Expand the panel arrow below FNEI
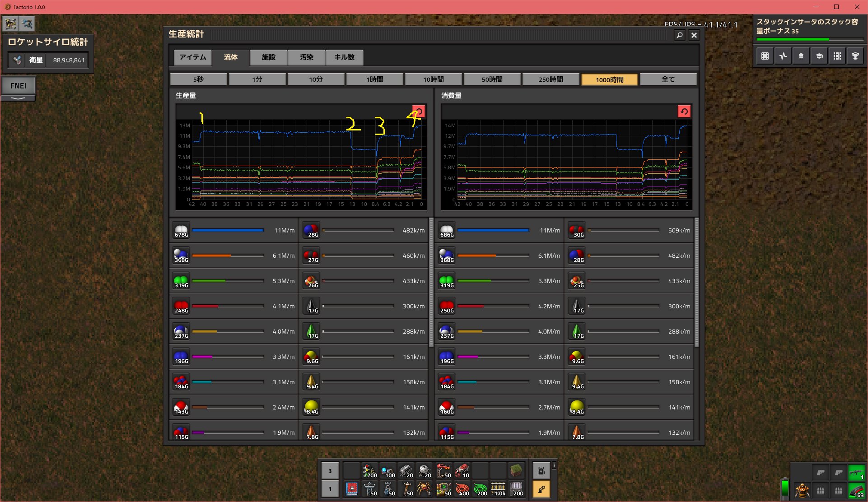This screenshot has width=868, height=502. point(18,98)
